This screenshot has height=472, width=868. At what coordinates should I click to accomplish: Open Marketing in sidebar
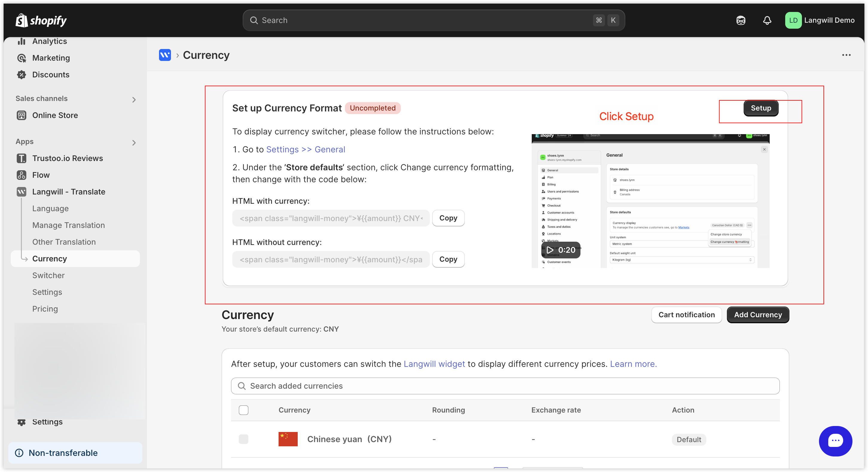click(51, 58)
